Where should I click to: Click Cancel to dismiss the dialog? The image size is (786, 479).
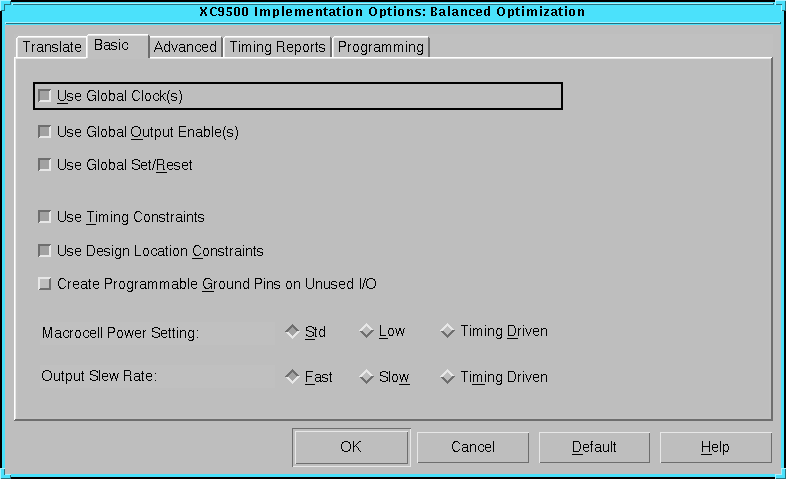click(x=473, y=447)
